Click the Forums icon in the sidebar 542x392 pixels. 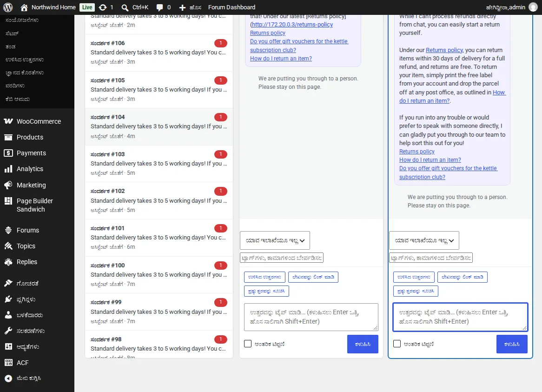pos(8,230)
